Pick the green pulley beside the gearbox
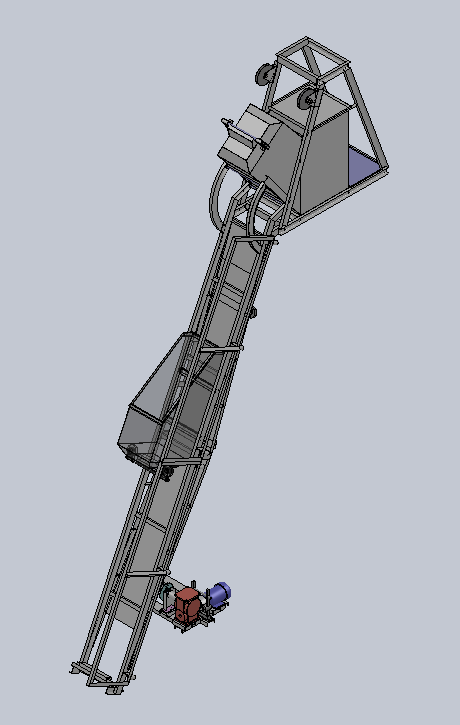Image resolution: width=460 pixels, height=725 pixels. point(166,594)
